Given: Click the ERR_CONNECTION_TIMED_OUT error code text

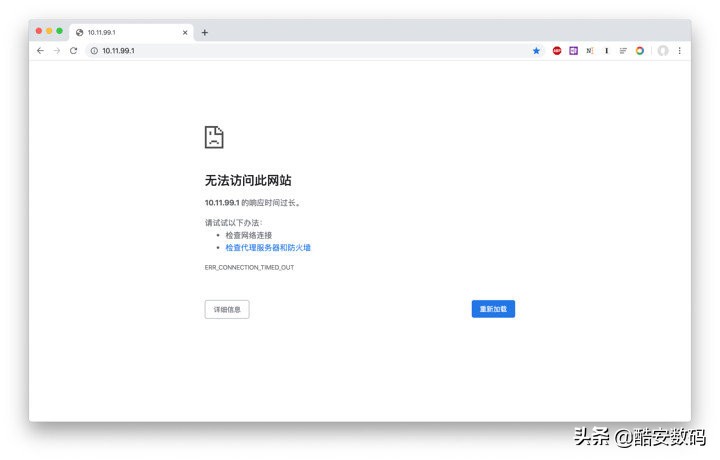Looking at the screenshot, I should pyautogui.click(x=249, y=267).
